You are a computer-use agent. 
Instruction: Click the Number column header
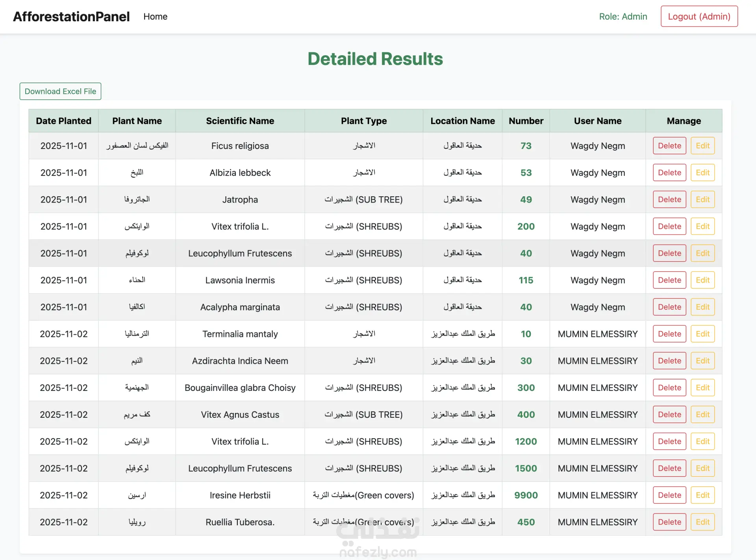526,121
